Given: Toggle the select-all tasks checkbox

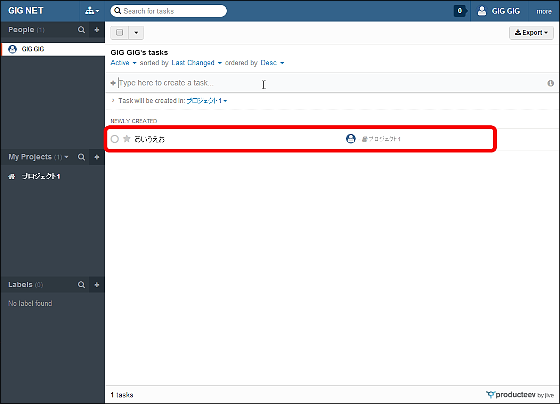Looking at the screenshot, I should (x=120, y=33).
